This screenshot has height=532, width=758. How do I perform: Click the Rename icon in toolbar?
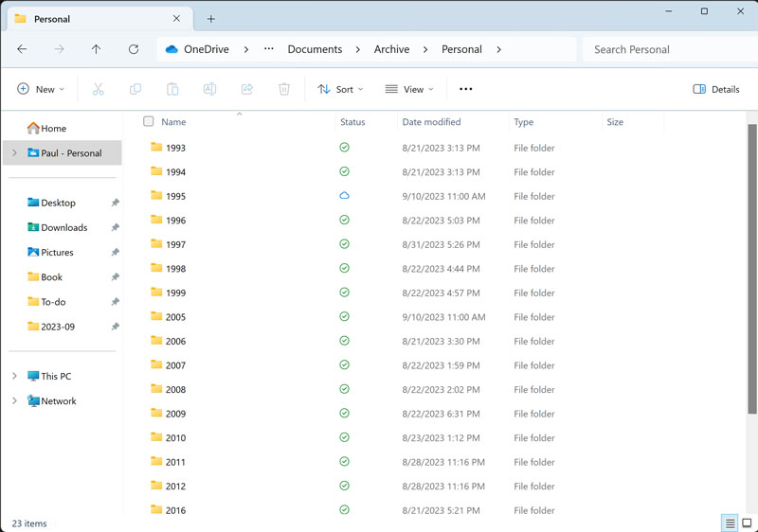[209, 89]
